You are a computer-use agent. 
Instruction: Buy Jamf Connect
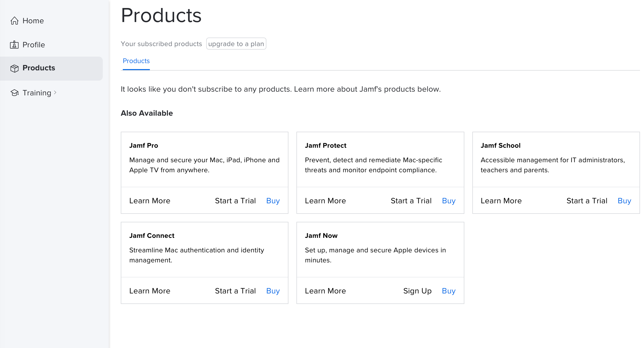coord(273,291)
